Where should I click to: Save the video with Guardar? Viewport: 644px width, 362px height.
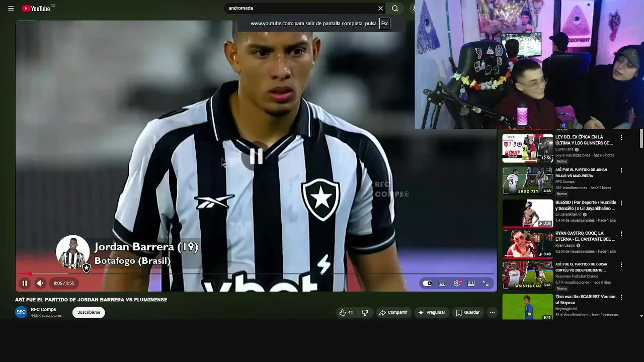tap(467, 312)
